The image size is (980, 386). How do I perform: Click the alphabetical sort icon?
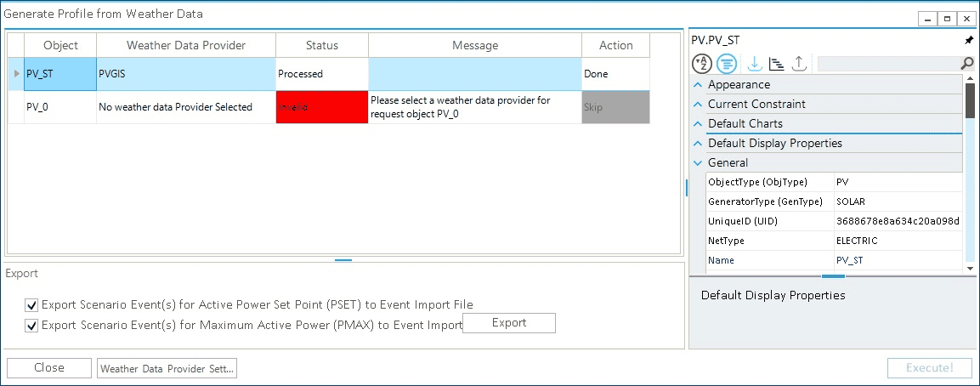(702, 63)
